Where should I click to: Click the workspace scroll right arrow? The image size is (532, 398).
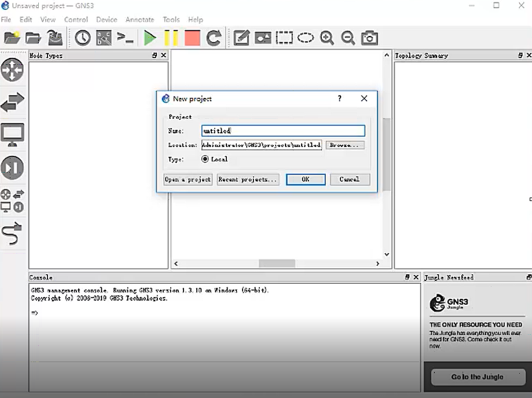coord(377,264)
